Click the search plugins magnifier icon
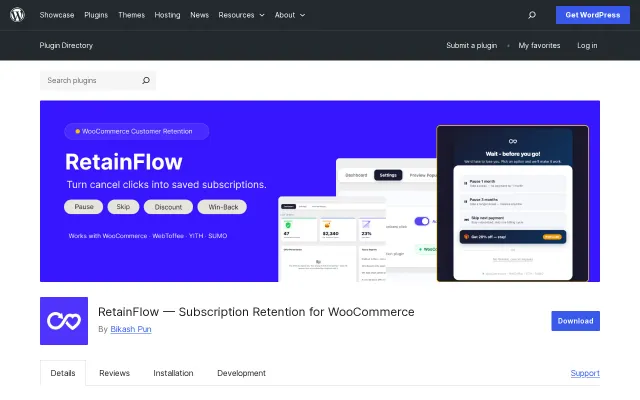Viewport: 640px width, 400px height. pos(146,80)
